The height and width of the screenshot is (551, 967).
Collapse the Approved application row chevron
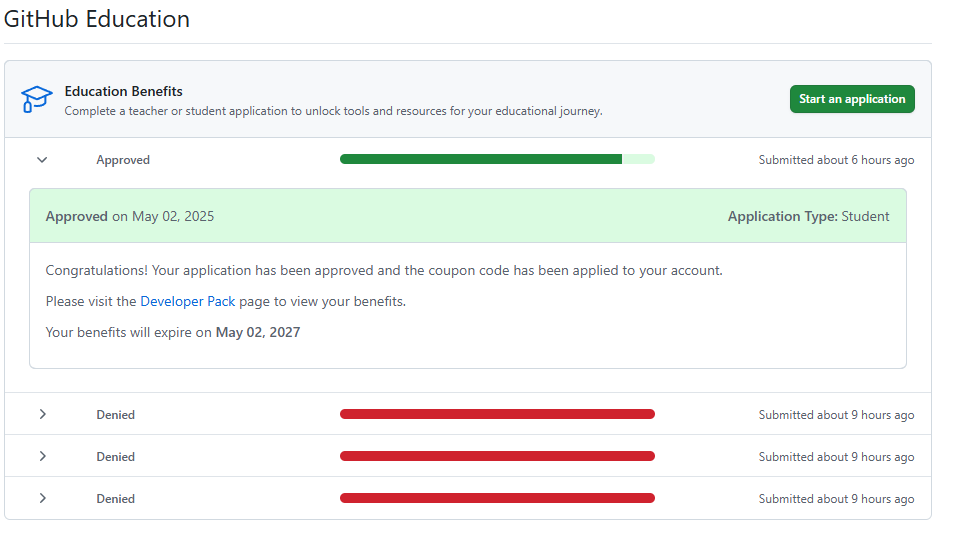42,160
